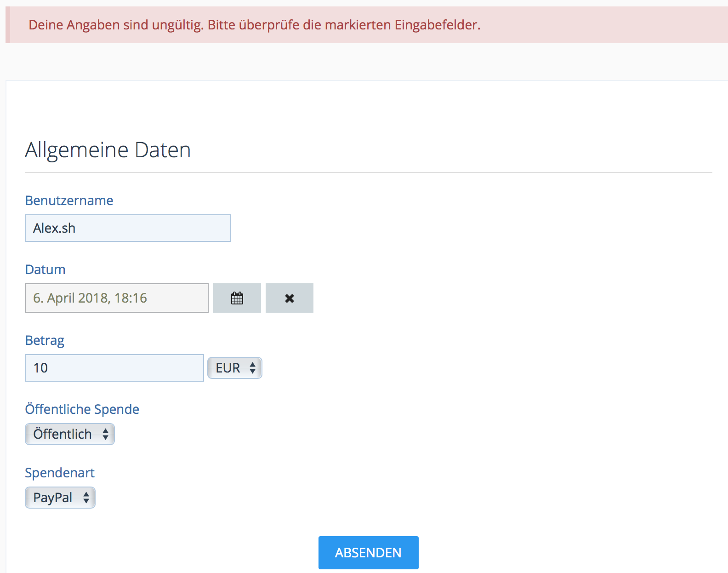Screen dimensions: 728x573
Task: Expand the Öffentlich visibility dropdown
Action: (69, 434)
